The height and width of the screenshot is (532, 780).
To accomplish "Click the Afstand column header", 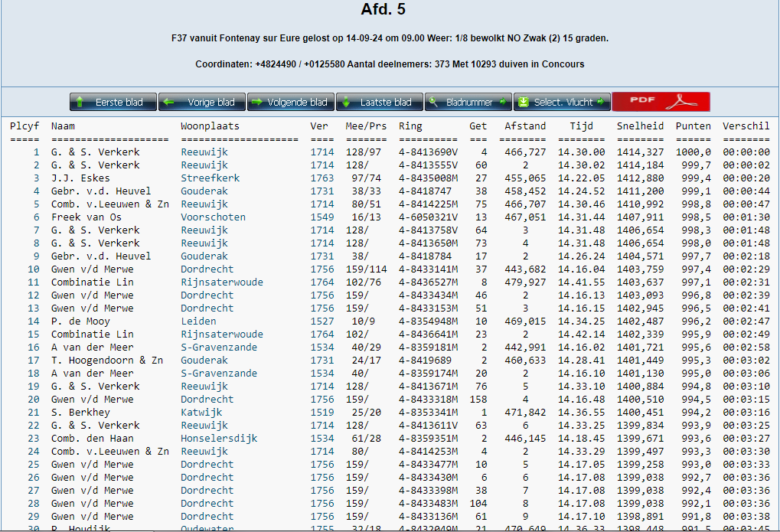I will pyautogui.click(x=525, y=126).
